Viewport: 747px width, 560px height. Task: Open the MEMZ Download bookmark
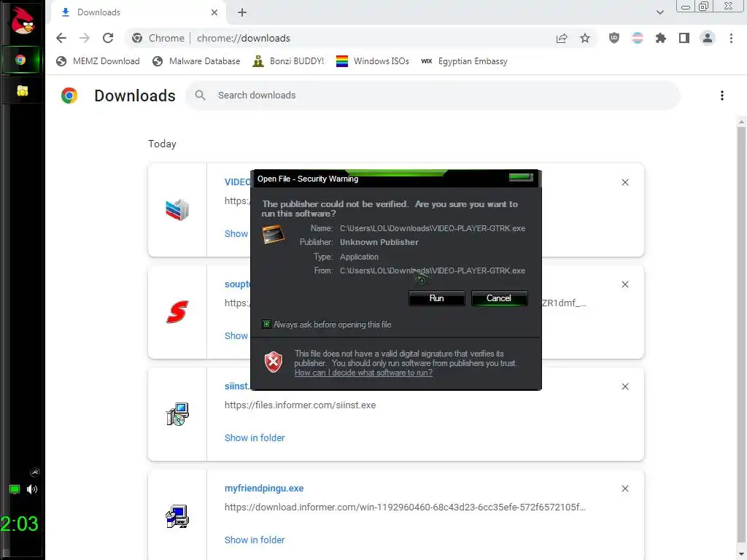click(98, 61)
